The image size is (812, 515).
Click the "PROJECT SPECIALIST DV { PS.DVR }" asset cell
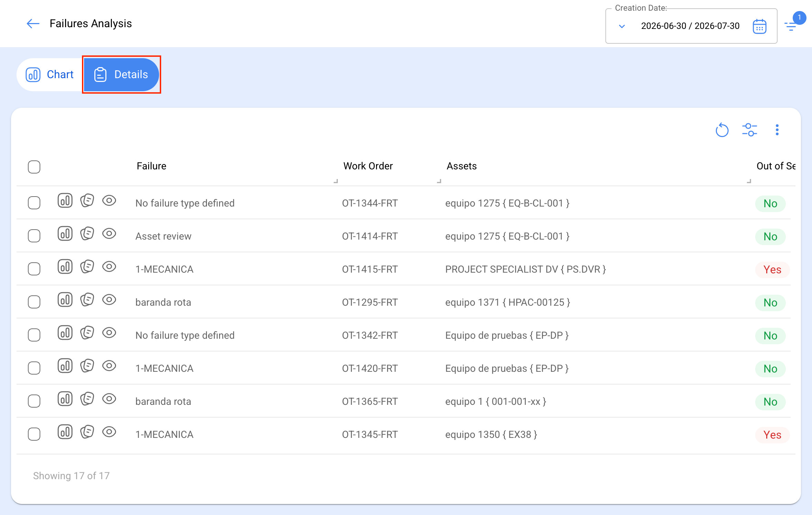[x=525, y=269]
